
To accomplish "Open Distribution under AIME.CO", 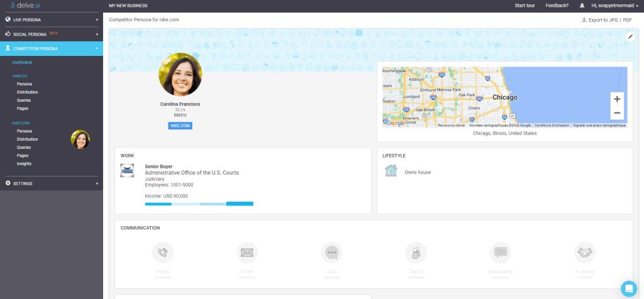I will [27, 92].
